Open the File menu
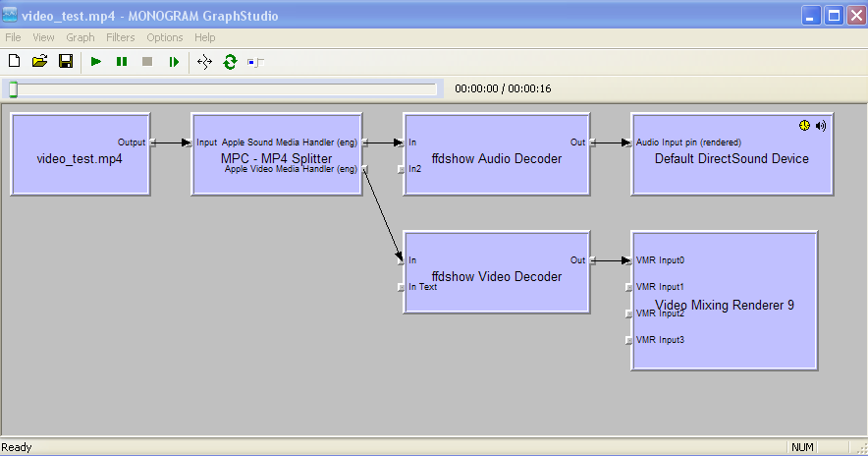 click(13, 37)
